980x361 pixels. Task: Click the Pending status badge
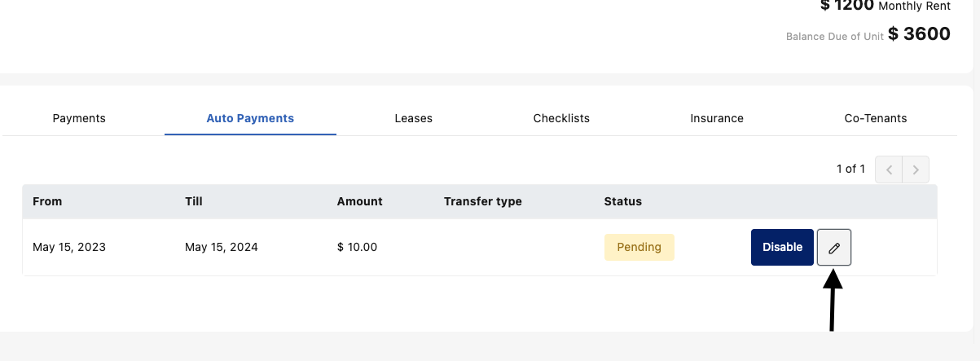pyautogui.click(x=639, y=247)
